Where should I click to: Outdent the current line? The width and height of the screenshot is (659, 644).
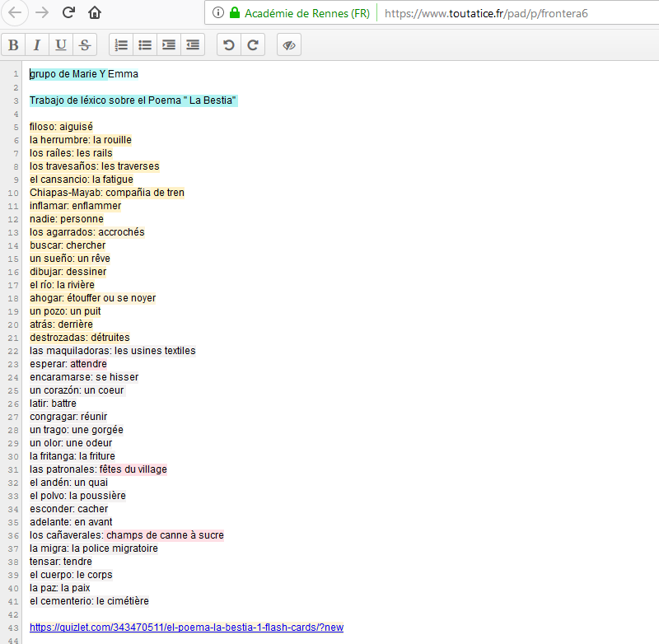tap(192, 45)
